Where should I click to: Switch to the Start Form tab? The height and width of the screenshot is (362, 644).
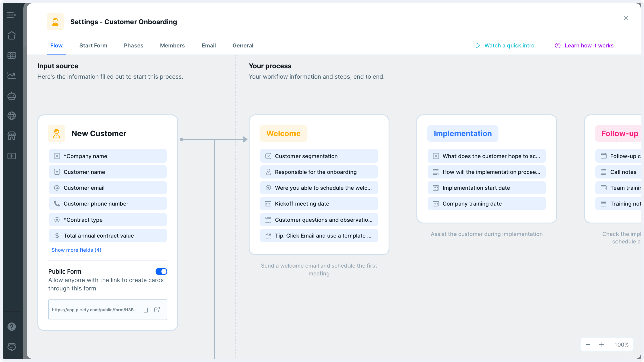pyautogui.click(x=93, y=45)
